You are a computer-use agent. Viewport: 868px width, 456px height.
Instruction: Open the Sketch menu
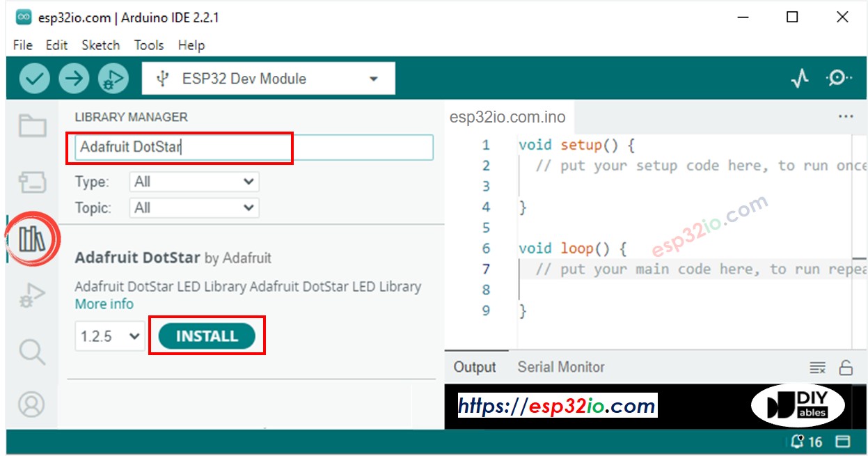coord(100,45)
